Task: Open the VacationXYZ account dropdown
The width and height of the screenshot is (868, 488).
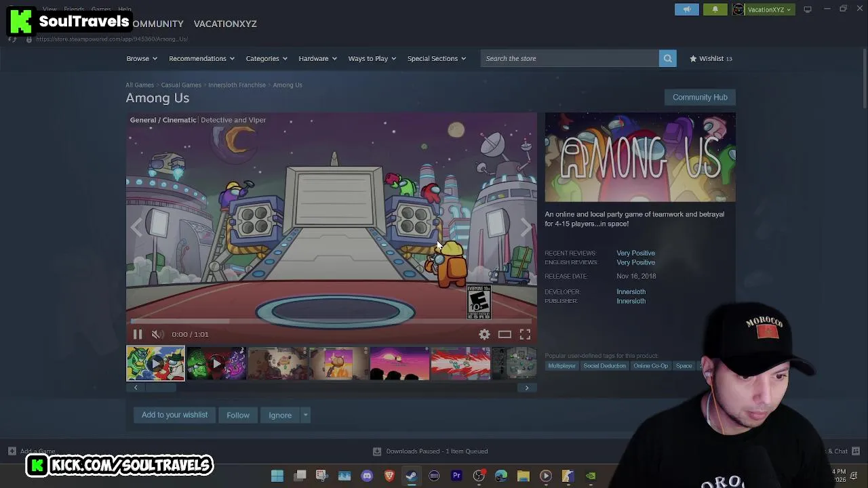Action: [763, 9]
